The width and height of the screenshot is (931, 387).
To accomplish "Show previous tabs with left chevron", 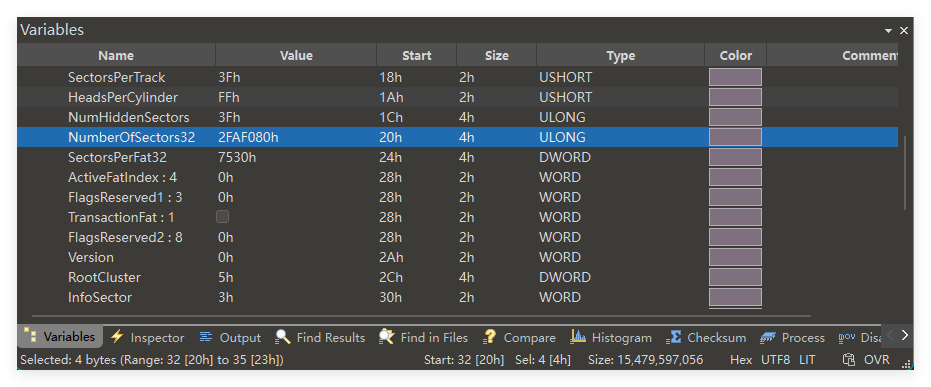I will click(889, 335).
